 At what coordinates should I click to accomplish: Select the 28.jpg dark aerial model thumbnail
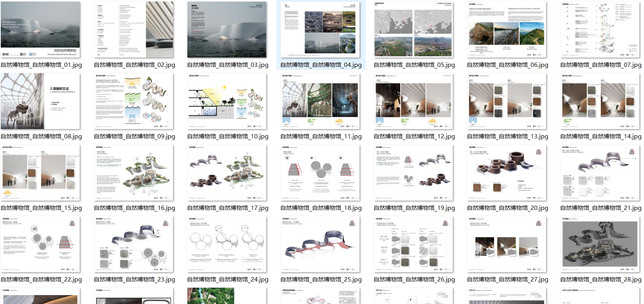[x=600, y=244]
